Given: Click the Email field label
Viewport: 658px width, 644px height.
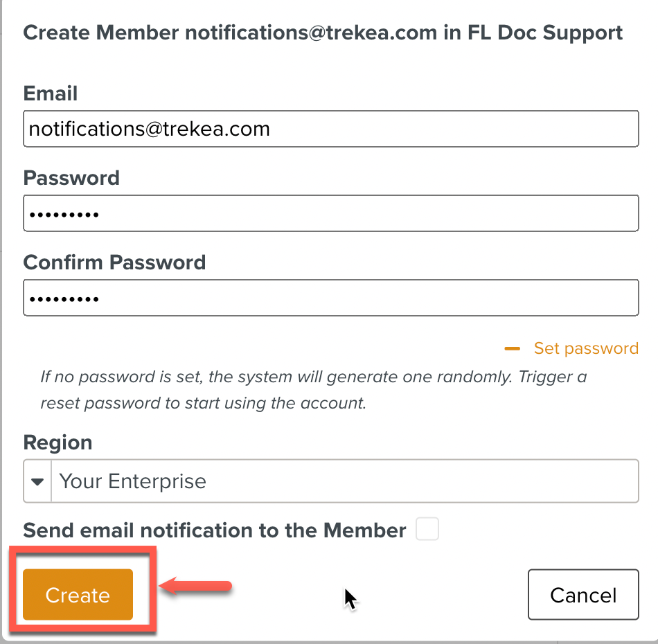Looking at the screenshot, I should pyautogui.click(x=51, y=93).
